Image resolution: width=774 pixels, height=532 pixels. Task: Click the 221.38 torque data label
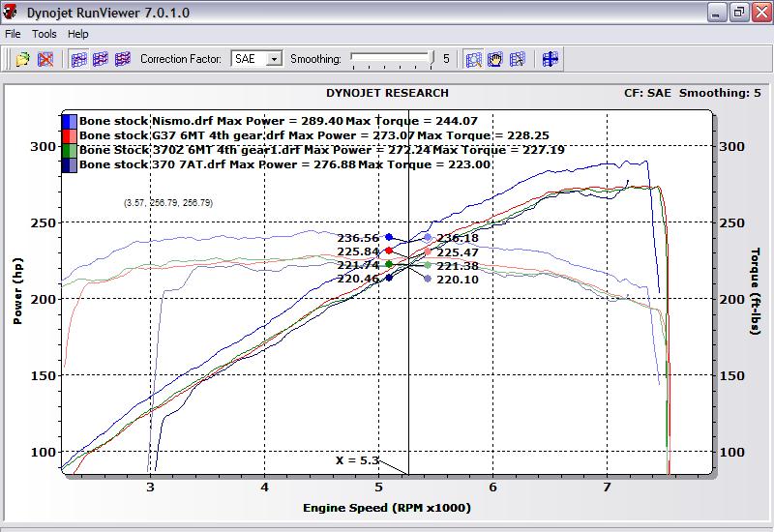point(458,266)
